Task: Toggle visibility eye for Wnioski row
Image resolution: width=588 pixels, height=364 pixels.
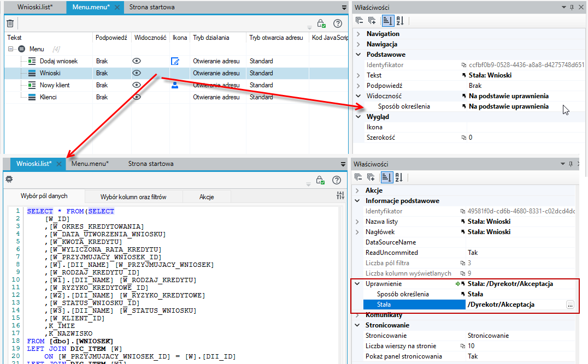Action: pos(137,73)
